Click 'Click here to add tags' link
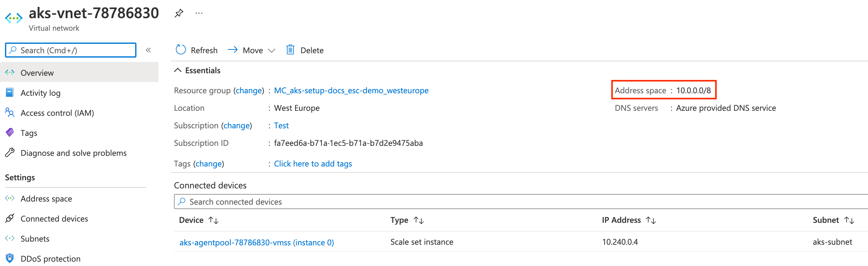Screen dimensions: 868x266 313,163
